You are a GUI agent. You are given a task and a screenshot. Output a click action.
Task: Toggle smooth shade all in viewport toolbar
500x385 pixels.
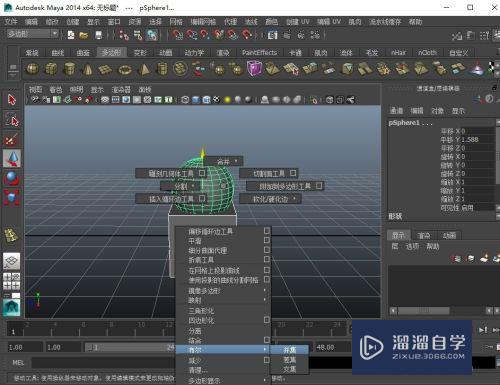[x=196, y=99]
